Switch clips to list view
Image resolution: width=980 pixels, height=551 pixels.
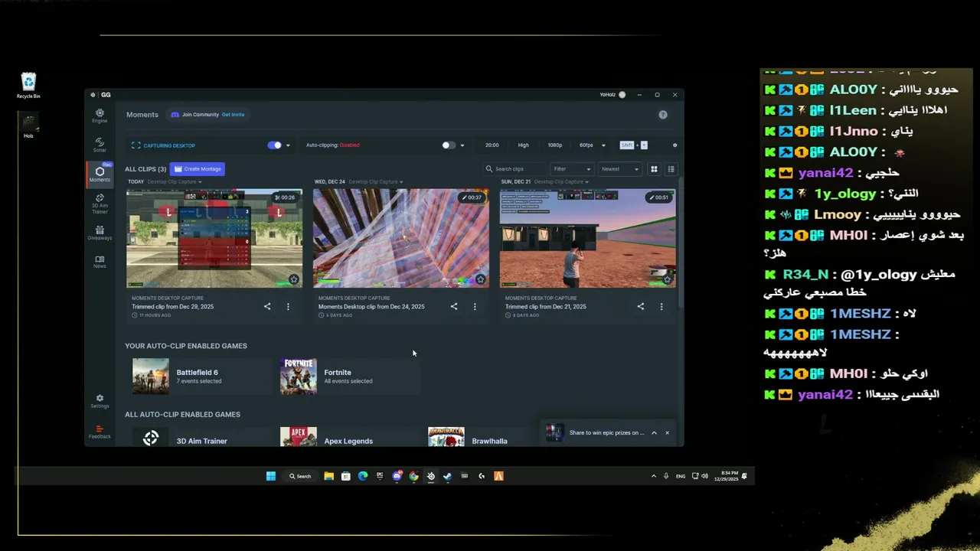(671, 169)
